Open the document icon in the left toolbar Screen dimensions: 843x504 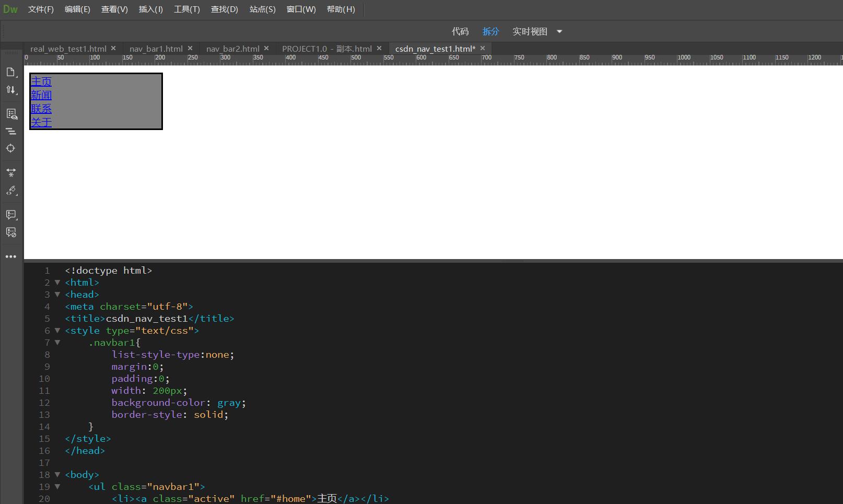click(x=11, y=73)
